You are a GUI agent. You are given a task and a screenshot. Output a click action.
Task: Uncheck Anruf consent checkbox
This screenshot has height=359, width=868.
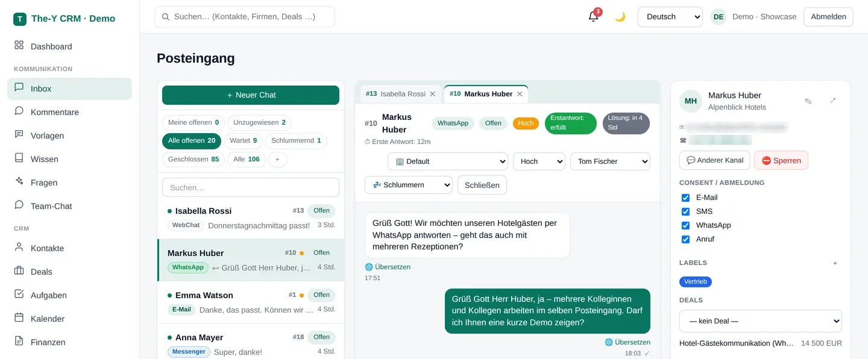pos(685,239)
